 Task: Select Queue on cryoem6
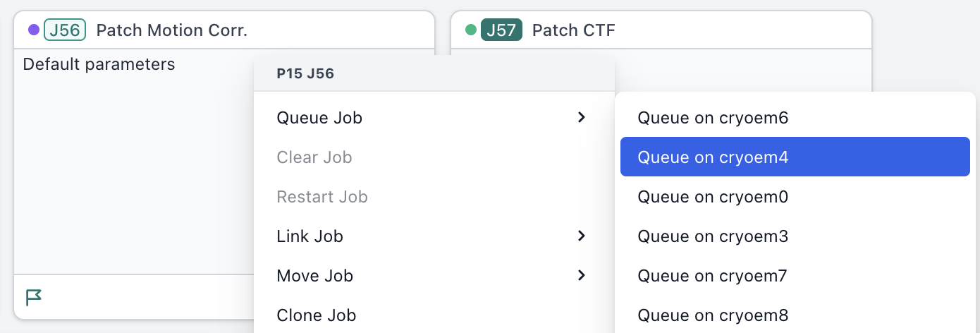pos(713,117)
